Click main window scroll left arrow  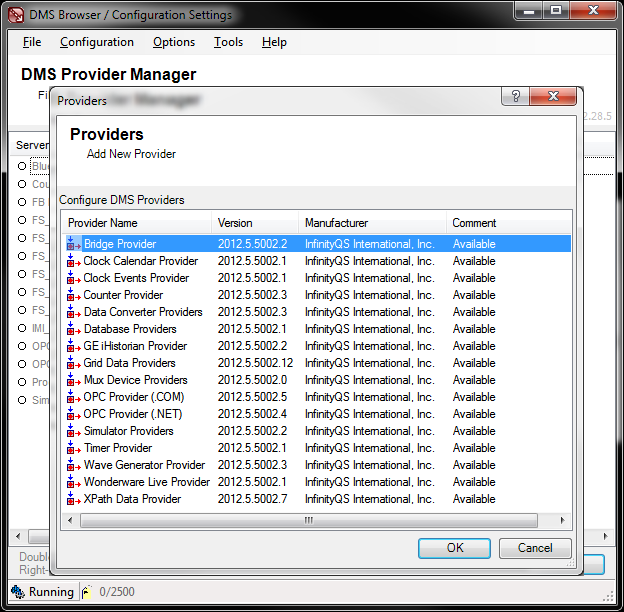tap(18, 536)
